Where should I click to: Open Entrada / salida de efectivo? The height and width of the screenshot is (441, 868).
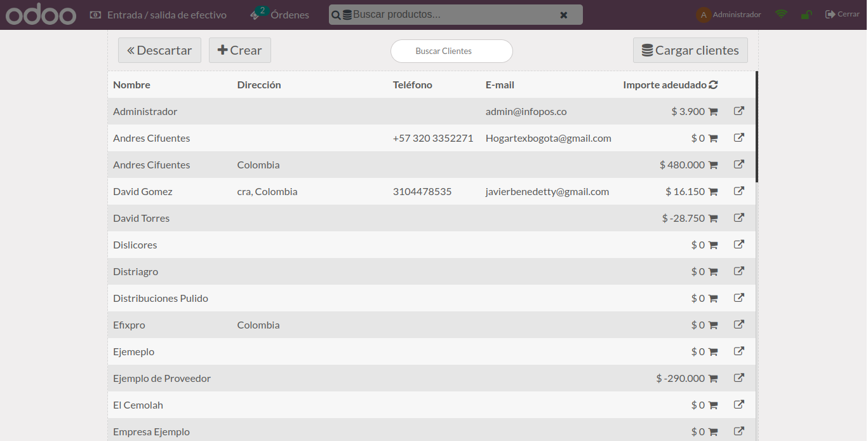[x=158, y=15]
